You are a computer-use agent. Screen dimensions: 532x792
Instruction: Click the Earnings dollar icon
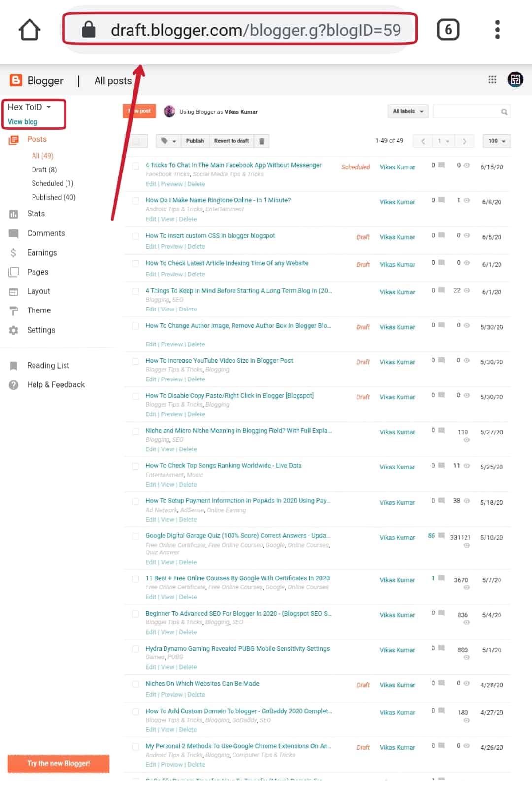14,253
